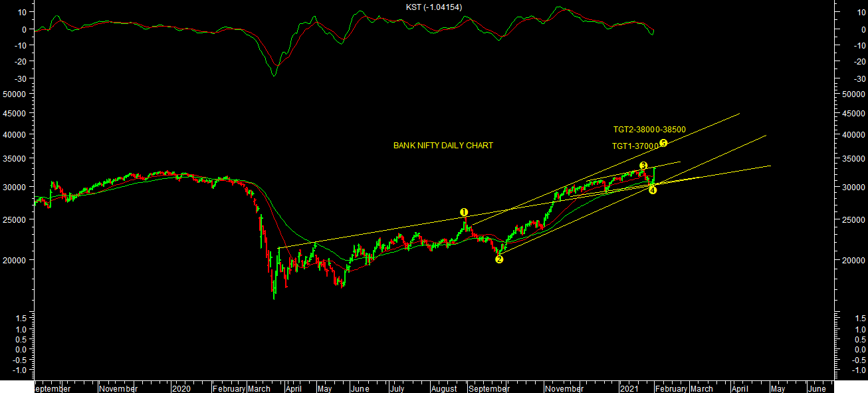Select the TGT2-38000-38500 text annotation
The height and width of the screenshot is (393, 868).
click(649, 130)
